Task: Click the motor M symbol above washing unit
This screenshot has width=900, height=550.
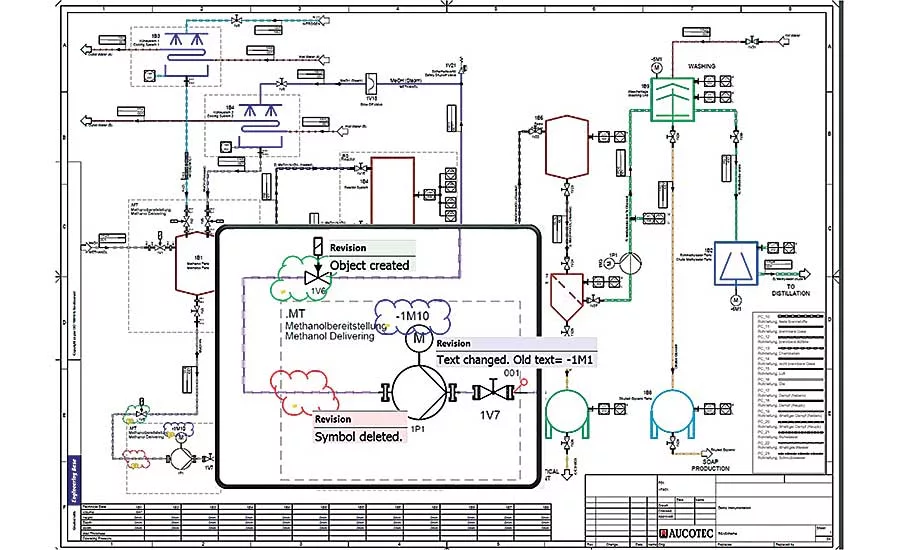Action: pyautogui.click(x=656, y=68)
